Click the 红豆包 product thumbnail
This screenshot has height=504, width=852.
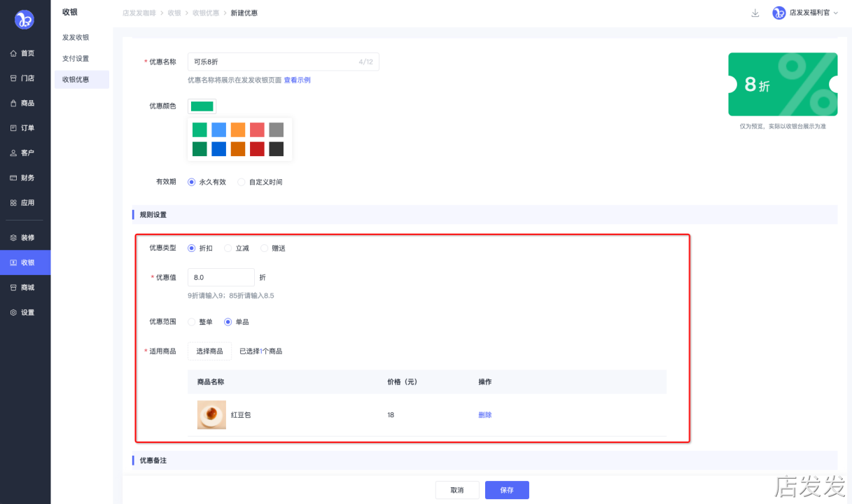point(211,415)
